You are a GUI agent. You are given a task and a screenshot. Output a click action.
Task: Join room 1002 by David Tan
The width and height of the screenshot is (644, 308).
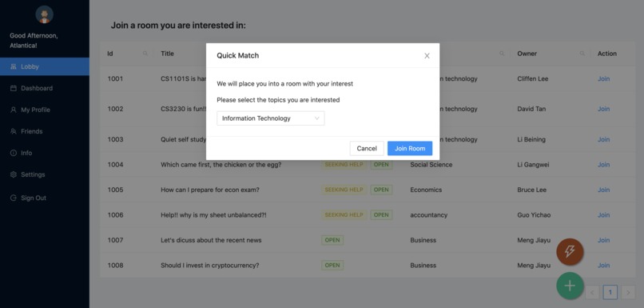click(x=603, y=109)
